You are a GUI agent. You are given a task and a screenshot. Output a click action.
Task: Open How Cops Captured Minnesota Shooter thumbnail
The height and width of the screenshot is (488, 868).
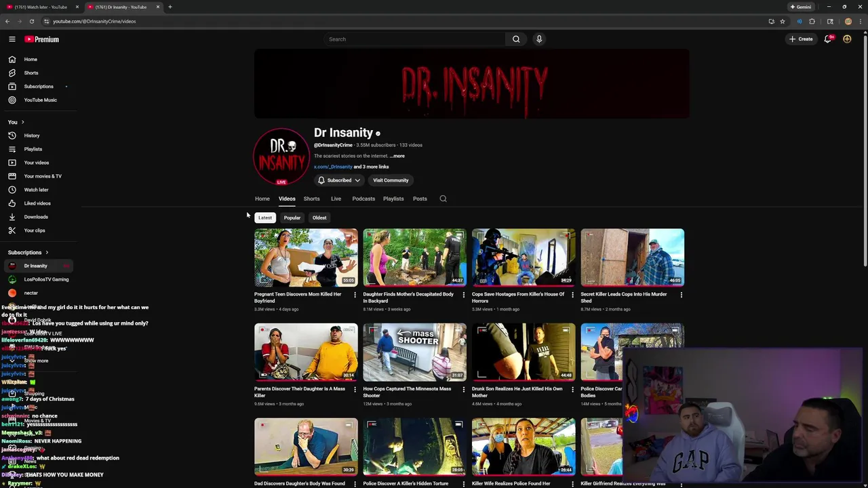414,352
